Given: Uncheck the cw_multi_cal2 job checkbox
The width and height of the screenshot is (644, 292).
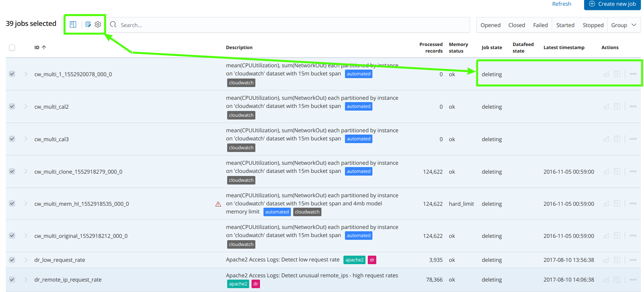Looking at the screenshot, I should pos(12,106).
